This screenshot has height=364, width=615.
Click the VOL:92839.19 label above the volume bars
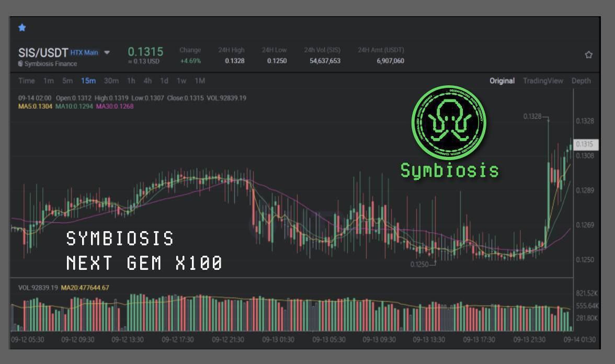click(x=38, y=288)
